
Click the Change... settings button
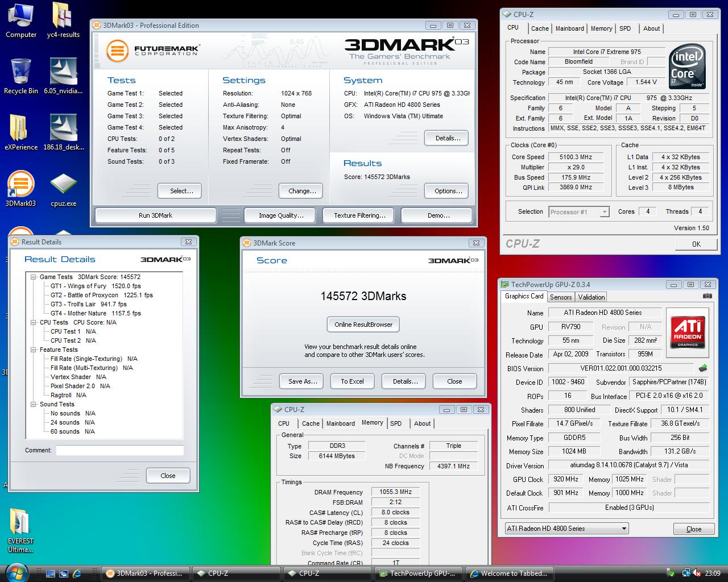coord(302,191)
